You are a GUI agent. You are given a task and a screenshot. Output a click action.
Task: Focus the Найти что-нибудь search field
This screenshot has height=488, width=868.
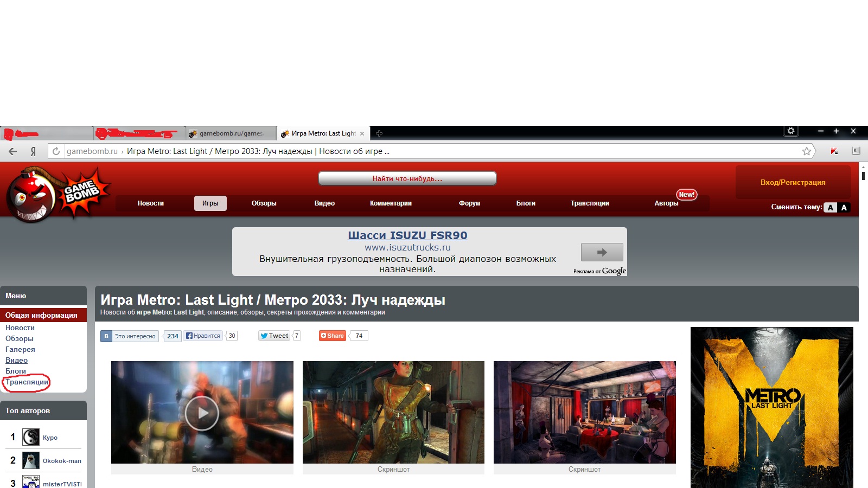[x=407, y=178]
